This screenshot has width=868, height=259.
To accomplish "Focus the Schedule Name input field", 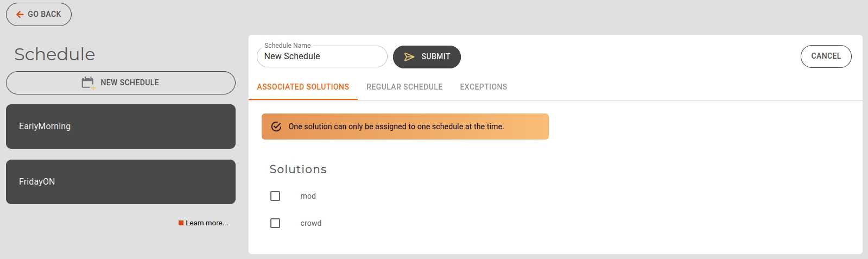I will click(x=322, y=56).
